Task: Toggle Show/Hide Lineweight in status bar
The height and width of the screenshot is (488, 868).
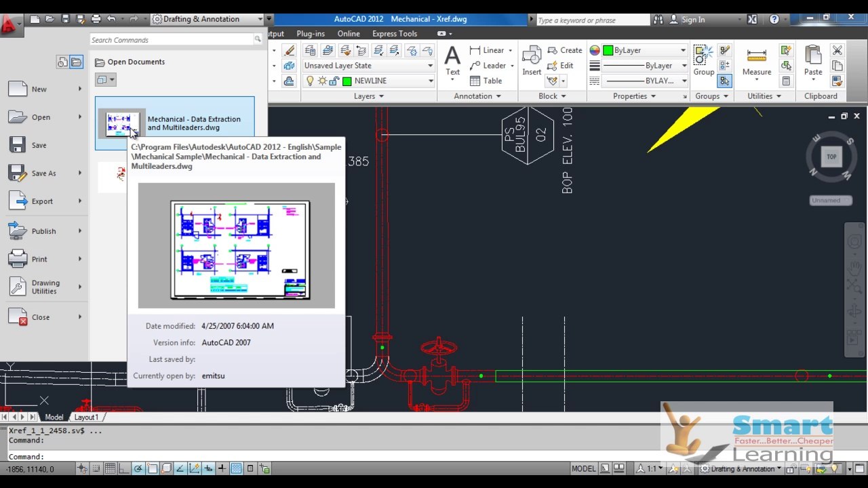Action: [x=222, y=468]
